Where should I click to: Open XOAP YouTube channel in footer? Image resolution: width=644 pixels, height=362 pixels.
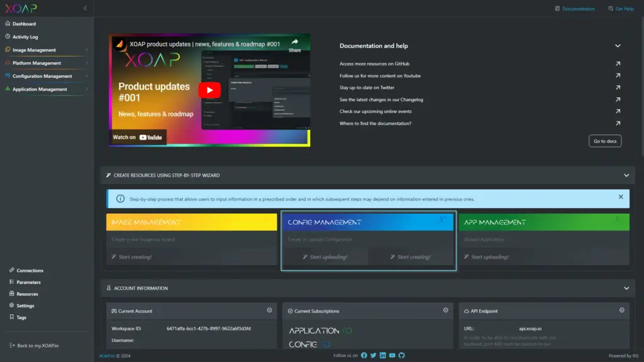392,356
